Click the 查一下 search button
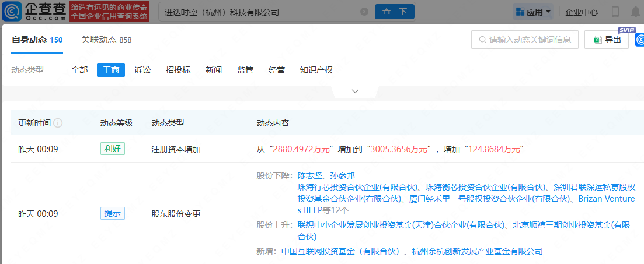Image resolution: width=644 pixels, height=264 pixels. [394, 12]
